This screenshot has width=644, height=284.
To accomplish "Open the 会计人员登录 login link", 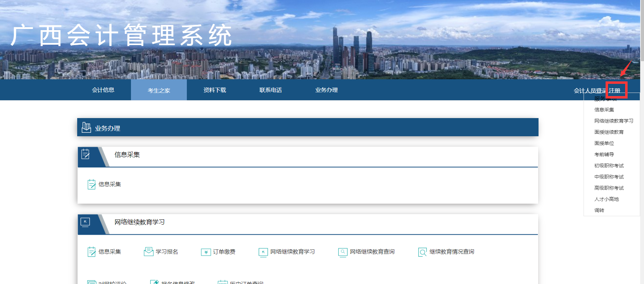I will pos(589,90).
